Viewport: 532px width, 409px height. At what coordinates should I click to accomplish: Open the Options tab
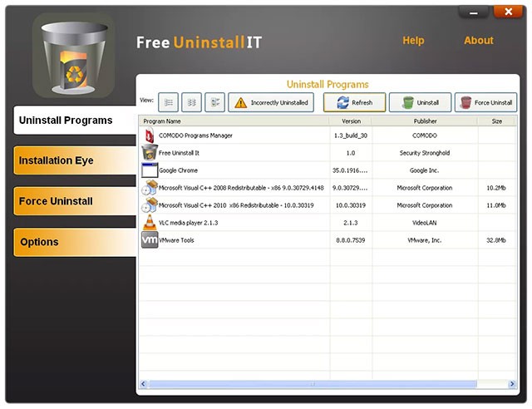tap(73, 242)
